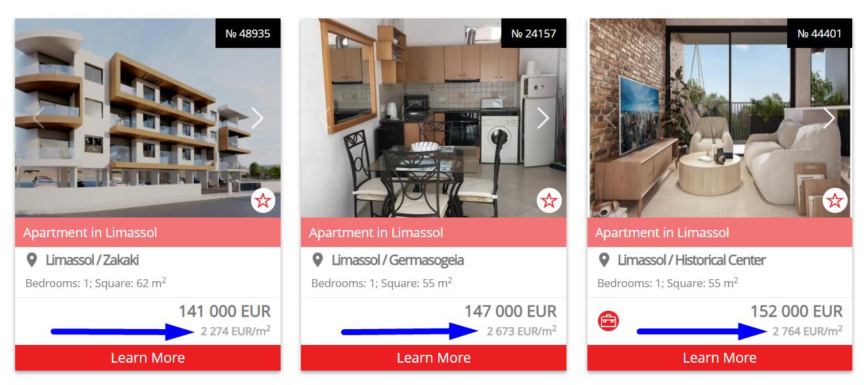The width and height of the screenshot is (868, 385).
Task: Open the Limassol / Germasogeia location link
Action: click(x=398, y=260)
